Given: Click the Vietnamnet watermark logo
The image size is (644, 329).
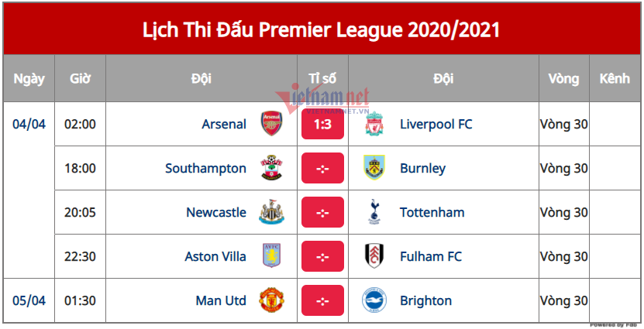Looking at the screenshot, I should 323,98.
